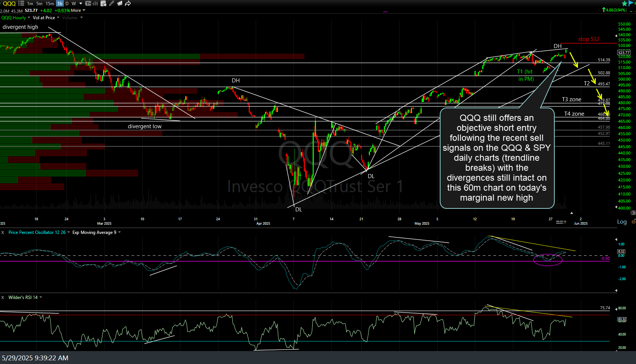Toggle the orange price-axis lock icon
Image resolution: width=636 pixels, height=364 pixels.
[x=634, y=221]
